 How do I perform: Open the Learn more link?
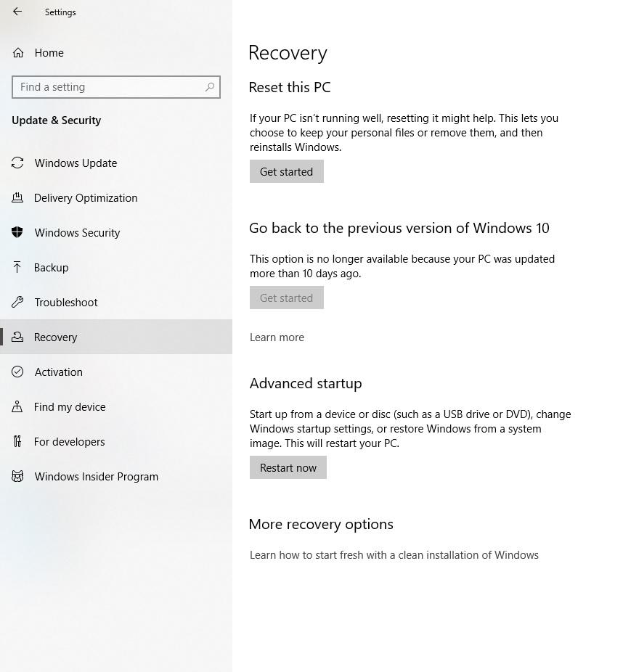coord(277,337)
